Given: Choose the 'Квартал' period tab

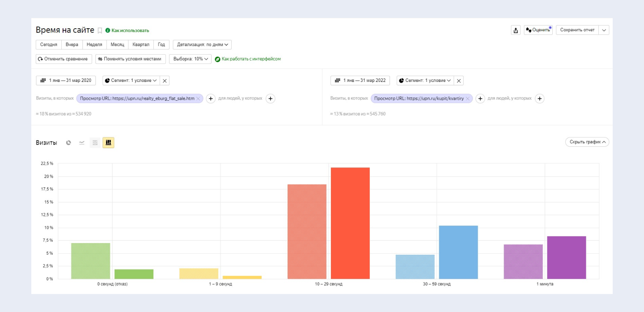Looking at the screenshot, I should (141, 45).
